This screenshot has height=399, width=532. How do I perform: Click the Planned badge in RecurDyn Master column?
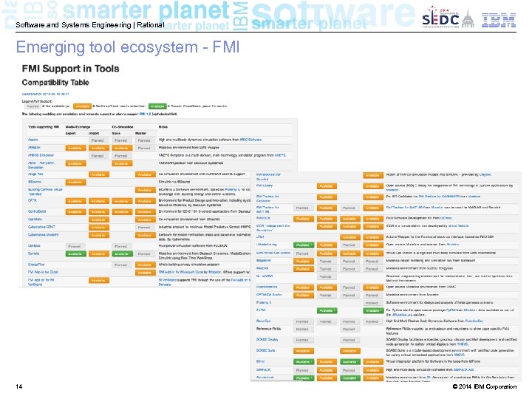coord(372,321)
